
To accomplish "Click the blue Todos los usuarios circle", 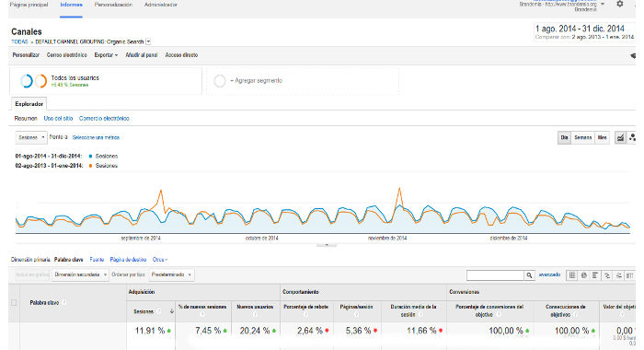I will click(27, 81).
